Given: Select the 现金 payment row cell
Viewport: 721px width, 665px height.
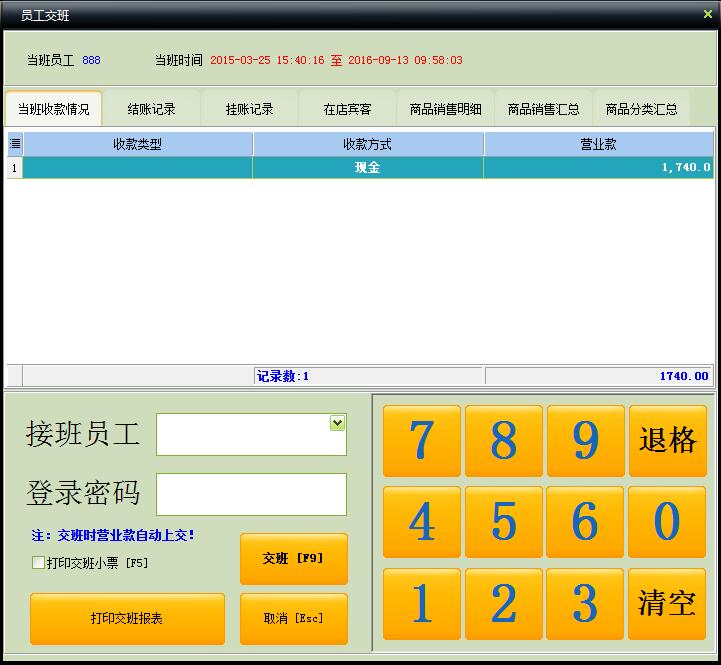Looking at the screenshot, I should [368, 167].
